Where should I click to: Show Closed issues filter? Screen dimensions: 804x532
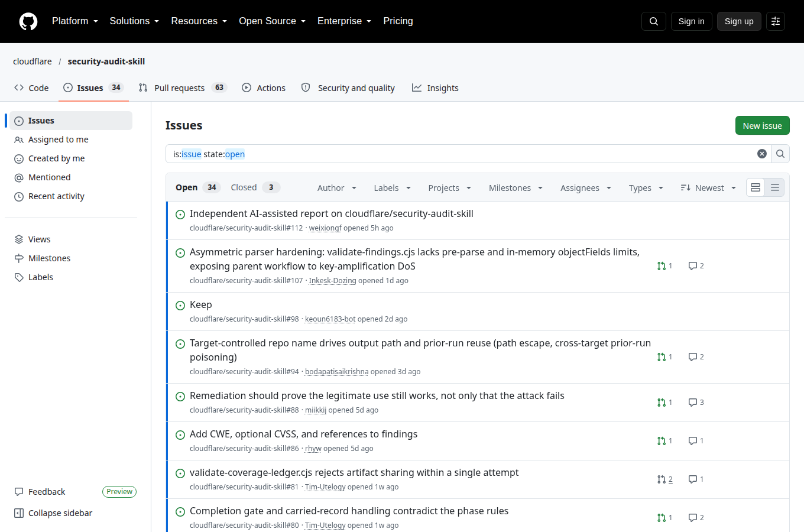click(x=255, y=187)
